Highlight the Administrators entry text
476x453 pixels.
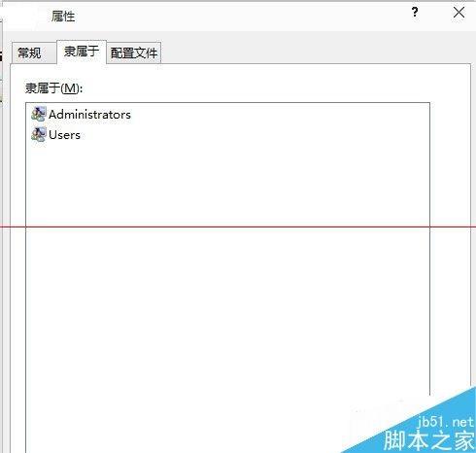coord(89,115)
